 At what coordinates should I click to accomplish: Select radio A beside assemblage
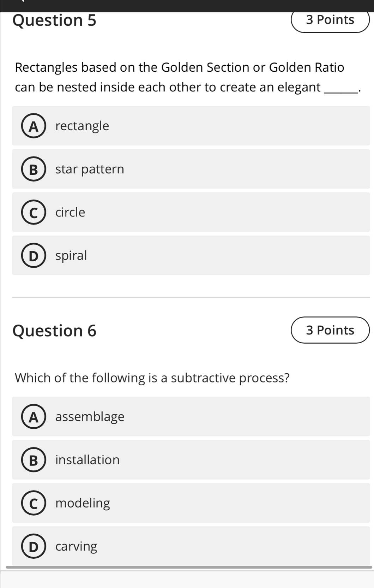(x=34, y=417)
